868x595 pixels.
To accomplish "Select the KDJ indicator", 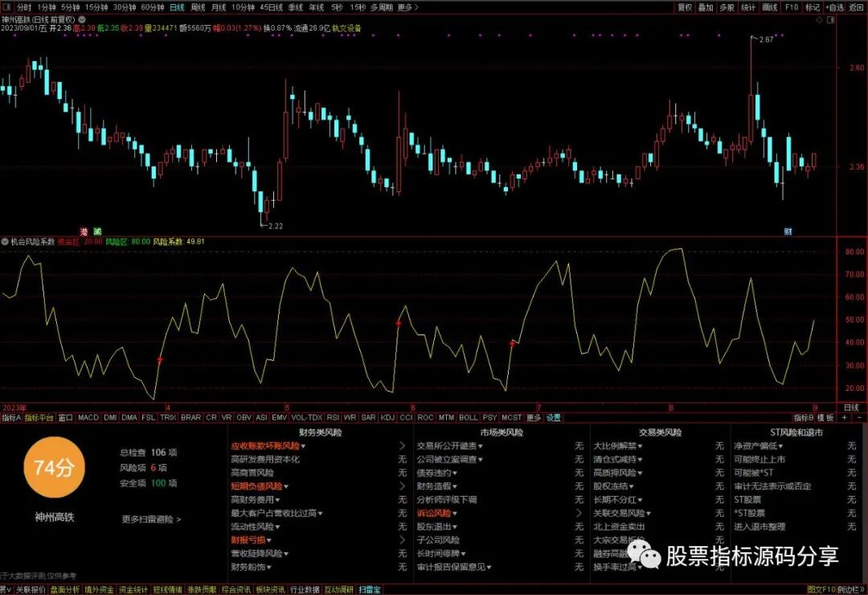I will click(x=387, y=417).
